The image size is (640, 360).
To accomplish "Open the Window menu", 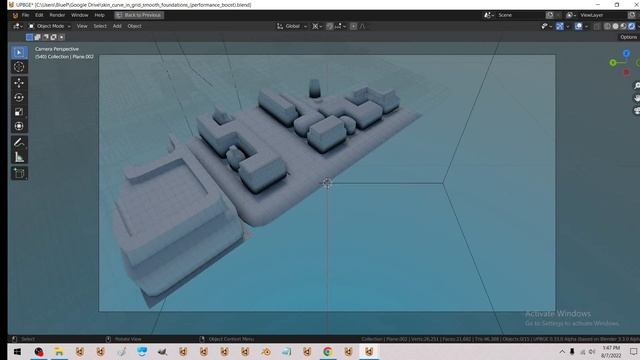I will click(80, 15).
